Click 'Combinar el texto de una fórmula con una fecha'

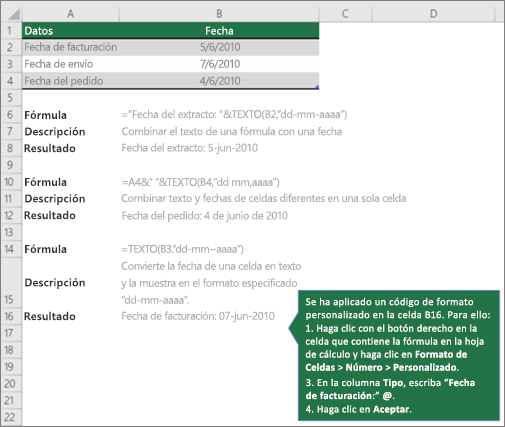232,131
